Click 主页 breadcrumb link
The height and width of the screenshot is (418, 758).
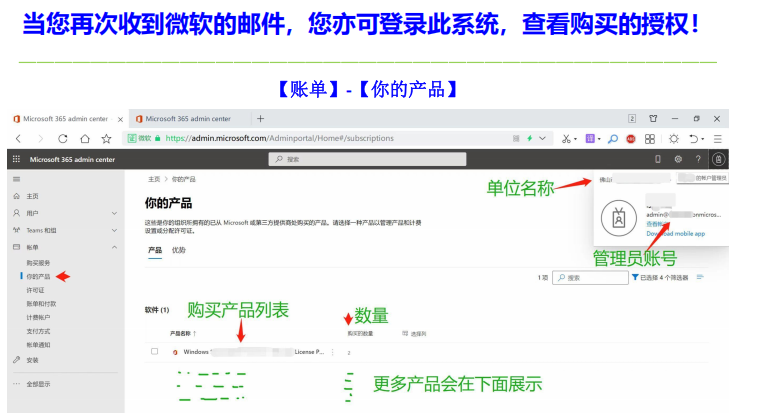(x=154, y=179)
